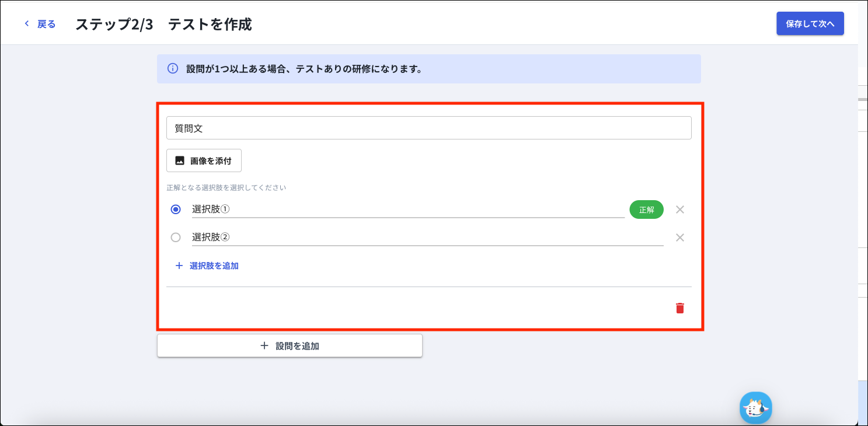Click the 選択肢を追加 link
The image size is (868, 426).
(x=214, y=266)
